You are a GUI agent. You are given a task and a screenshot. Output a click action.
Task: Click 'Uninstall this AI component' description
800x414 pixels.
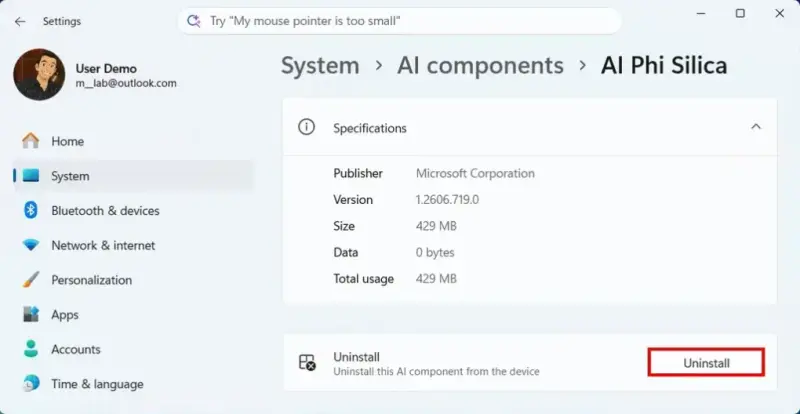[x=436, y=372]
